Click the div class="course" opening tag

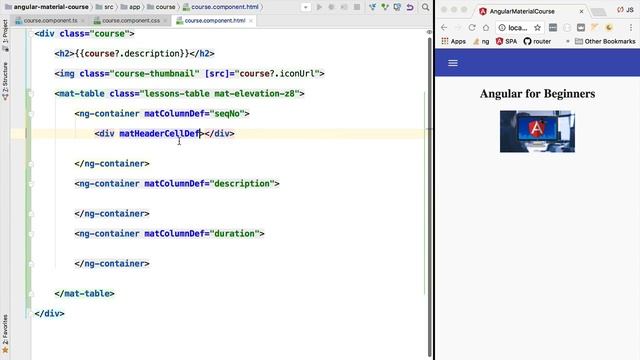pyautogui.click(x=84, y=33)
